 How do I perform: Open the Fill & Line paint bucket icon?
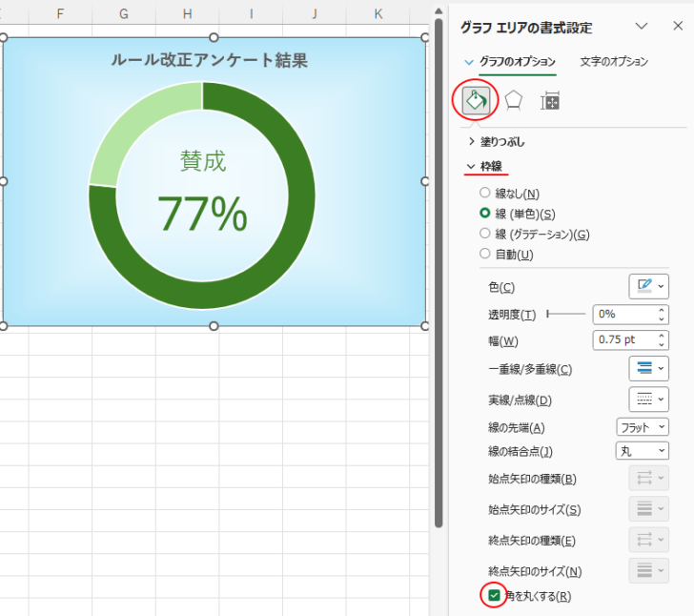click(x=476, y=100)
